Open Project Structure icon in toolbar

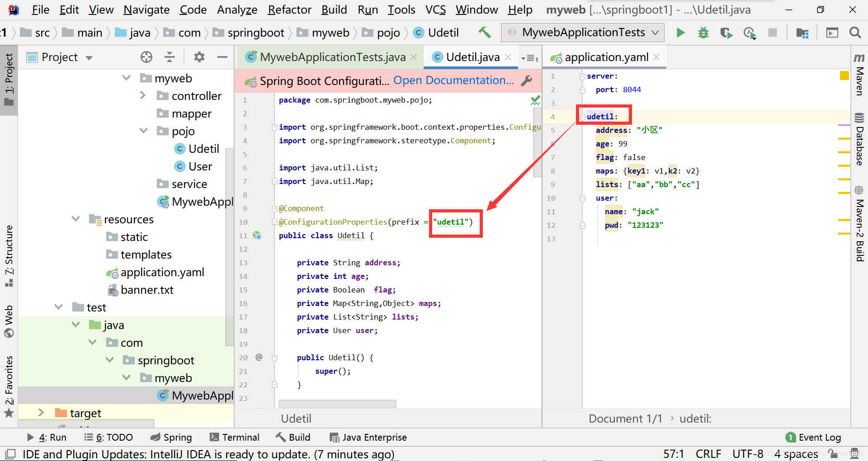point(802,33)
